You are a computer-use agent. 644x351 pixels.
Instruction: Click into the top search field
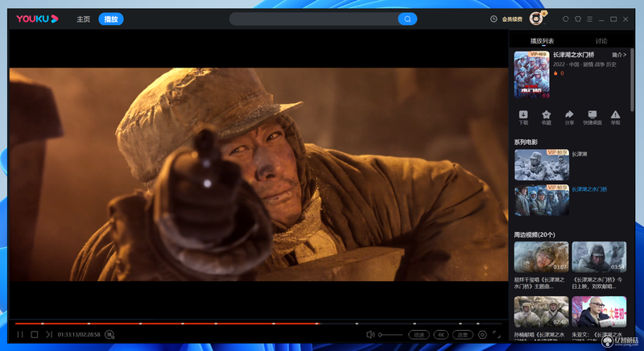[313, 19]
